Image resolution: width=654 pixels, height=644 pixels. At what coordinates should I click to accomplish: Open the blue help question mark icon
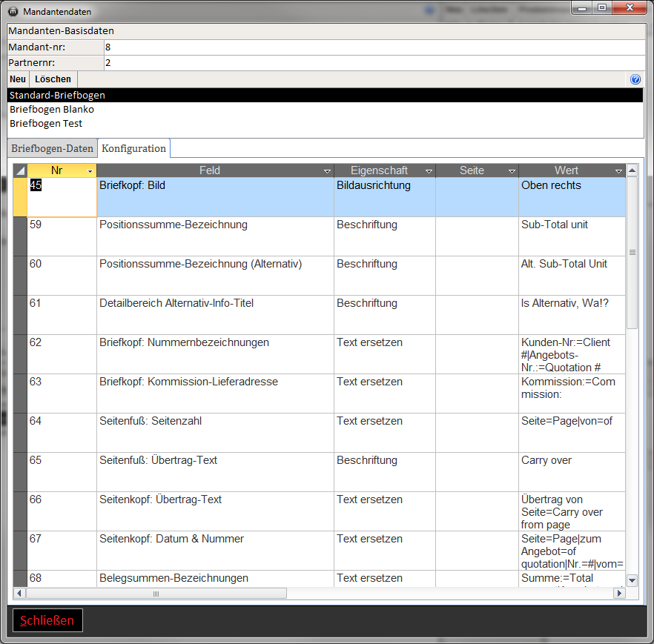pyautogui.click(x=635, y=79)
